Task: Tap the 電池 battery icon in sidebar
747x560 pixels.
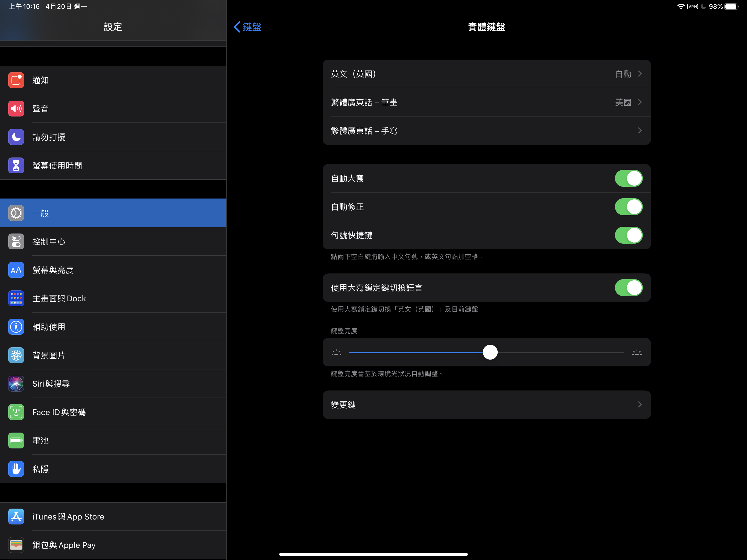Action: click(16, 441)
